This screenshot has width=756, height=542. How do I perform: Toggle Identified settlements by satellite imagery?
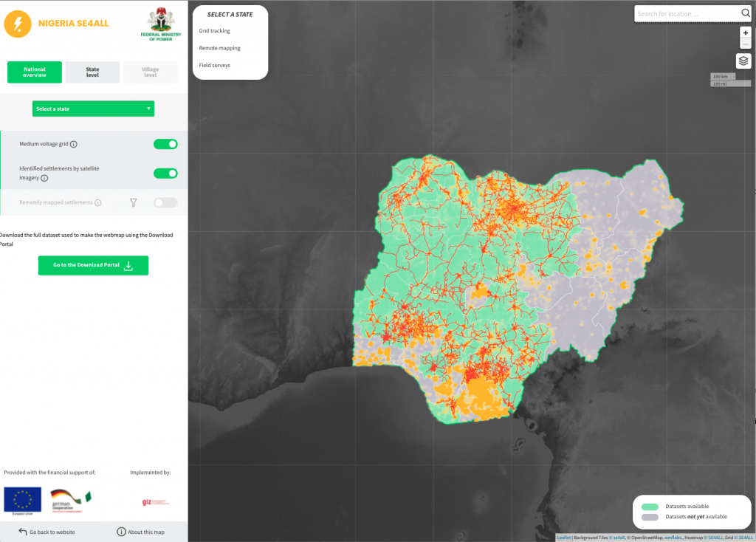(x=165, y=174)
